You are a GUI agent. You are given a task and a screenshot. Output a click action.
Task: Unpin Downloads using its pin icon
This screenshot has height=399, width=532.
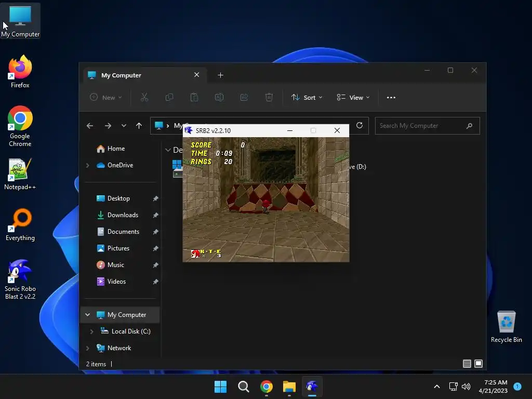pos(155,215)
